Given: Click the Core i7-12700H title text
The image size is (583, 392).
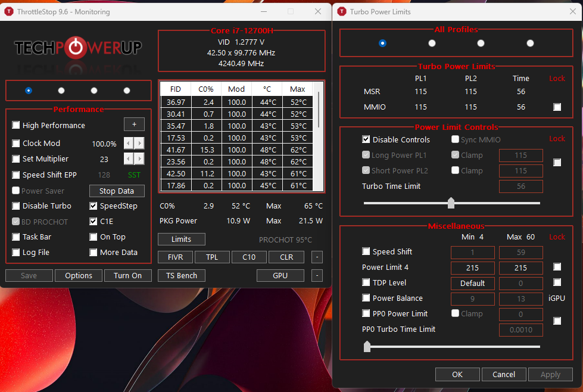Looking at the screenshot, I should coord(242,30).
